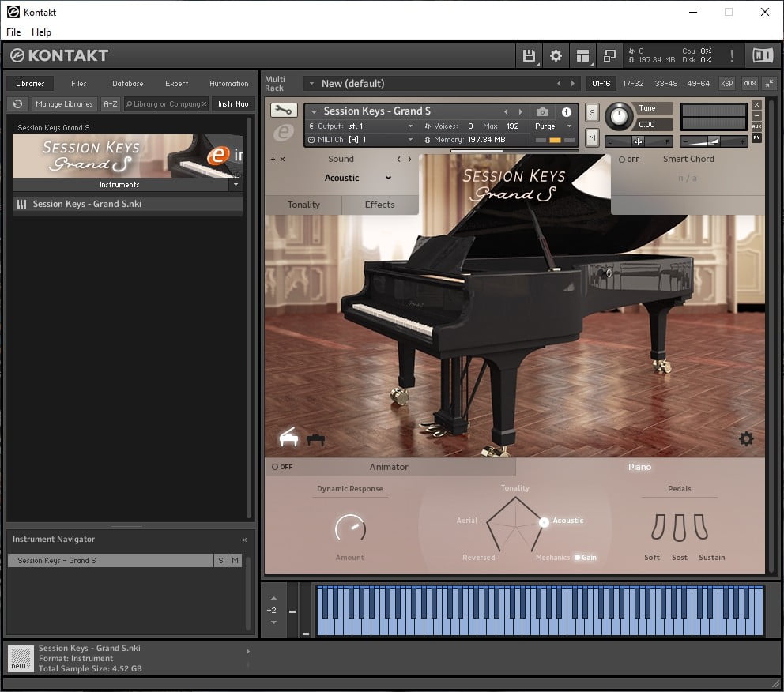
Task: Open the Acoustic sound preset dropdown
Action: (357, 178)
